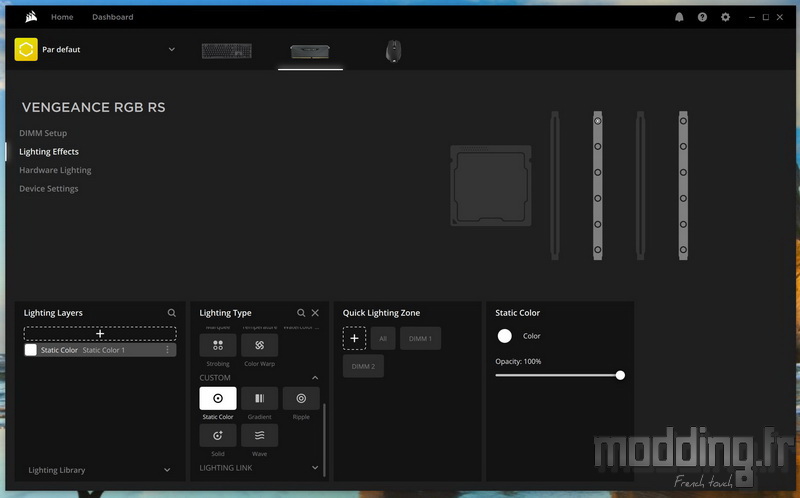Select the DIMM 1 lighting zone
800x498 pixels.
coord(420,338)
